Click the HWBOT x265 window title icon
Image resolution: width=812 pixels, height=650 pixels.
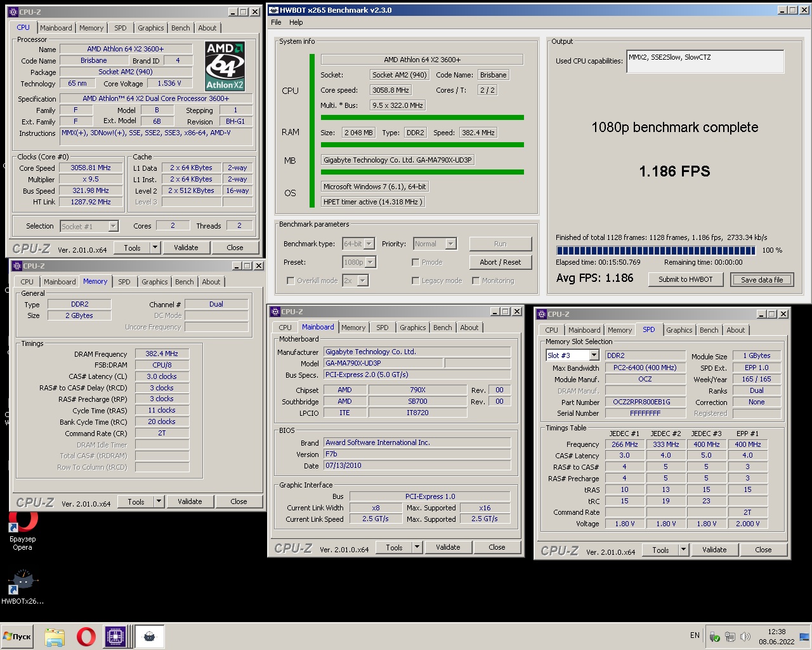[273, 10]
